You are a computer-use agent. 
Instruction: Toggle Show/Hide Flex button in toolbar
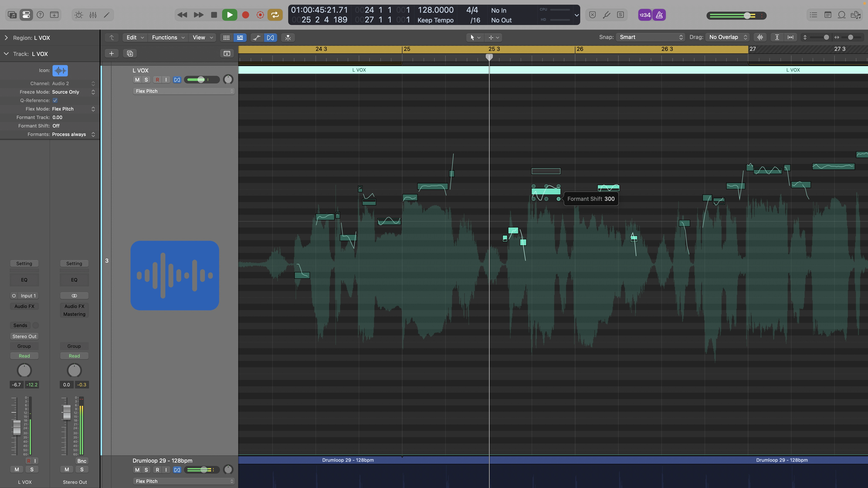[270, 38]
